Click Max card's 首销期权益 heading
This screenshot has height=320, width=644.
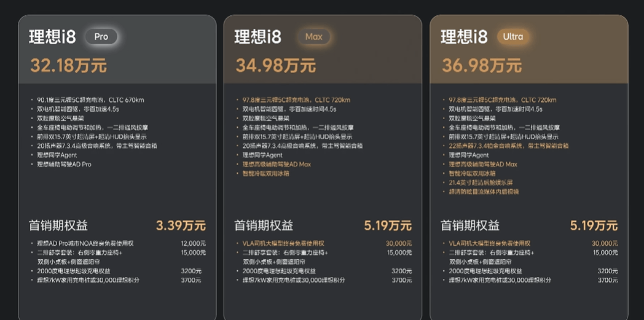pos(264,225)
